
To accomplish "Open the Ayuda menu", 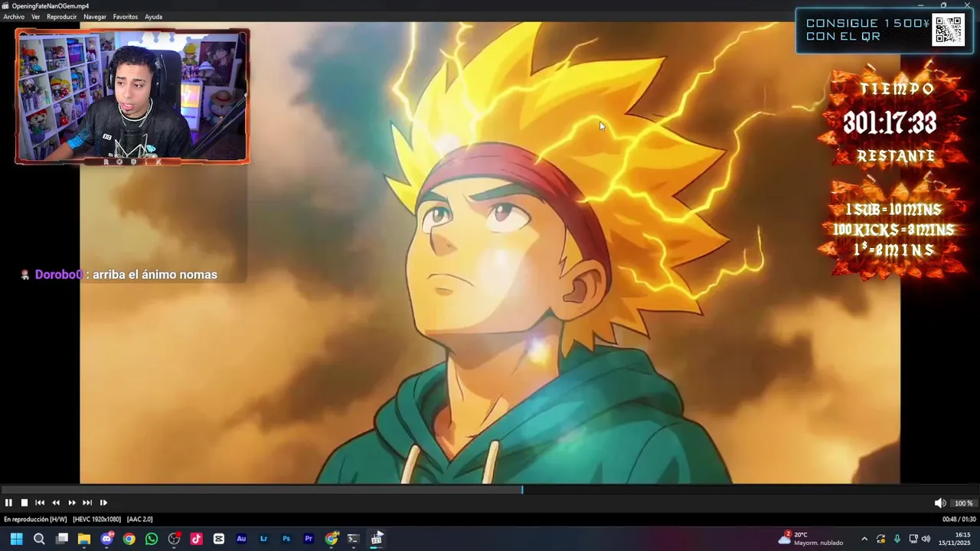I will pos(153,17).
